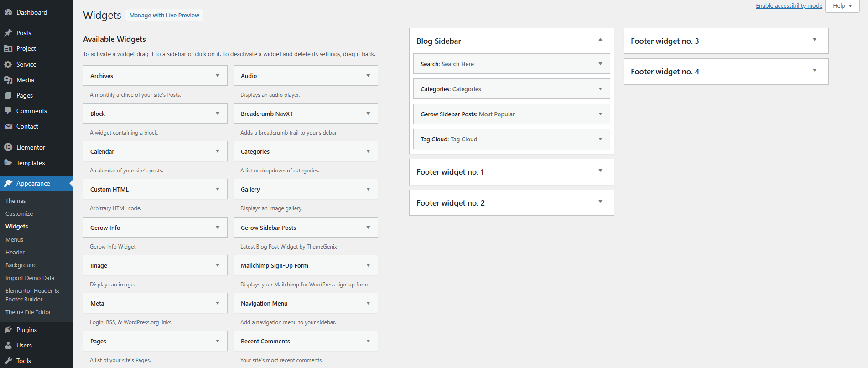Click the Media library icon
Image resolution: width=868 pixels, height=368 pixels.
point(8,80)
